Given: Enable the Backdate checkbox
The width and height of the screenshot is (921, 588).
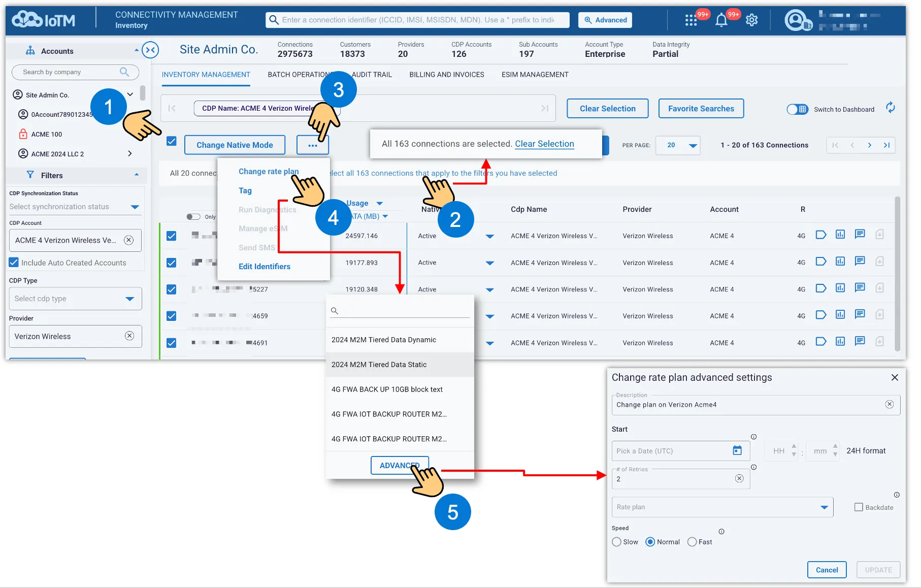Looking at the screenshot, I should (x=859, y=507).
